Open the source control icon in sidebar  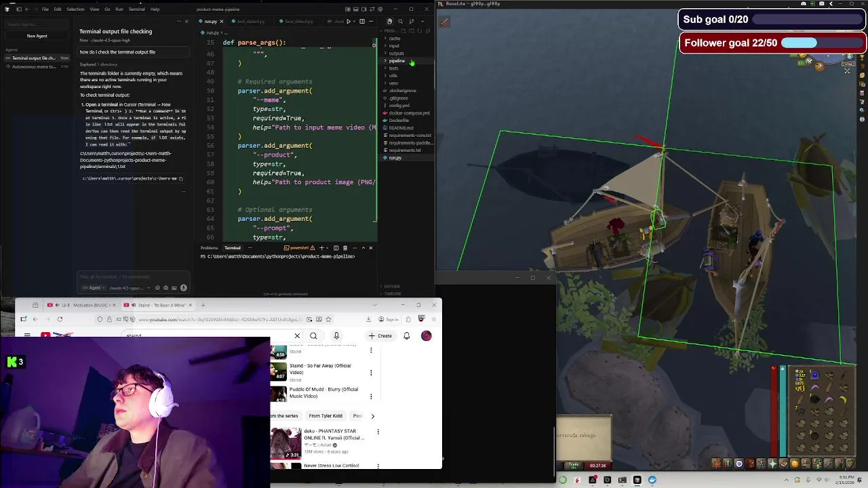(411, 22)
